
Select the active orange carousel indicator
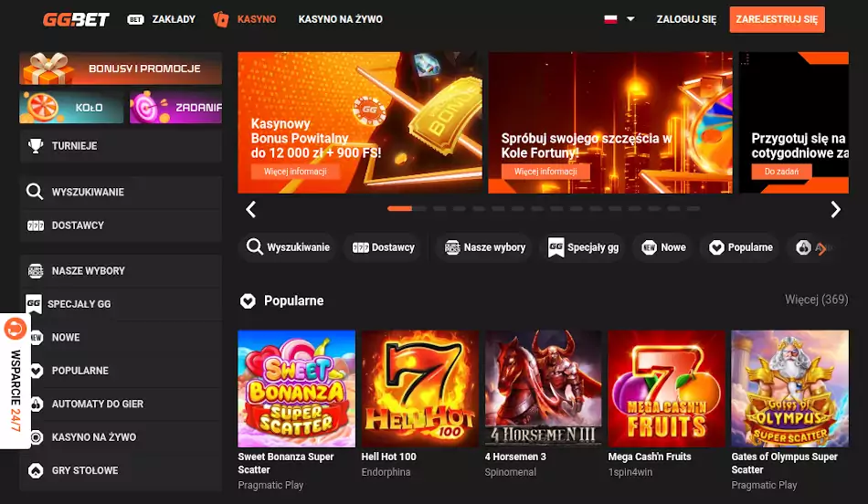[399, 208]
